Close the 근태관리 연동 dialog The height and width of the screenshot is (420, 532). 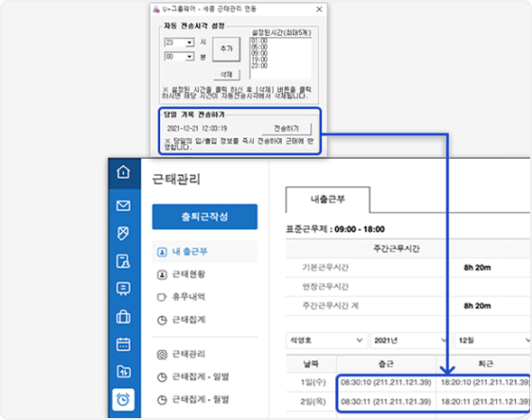pos(319,9)
